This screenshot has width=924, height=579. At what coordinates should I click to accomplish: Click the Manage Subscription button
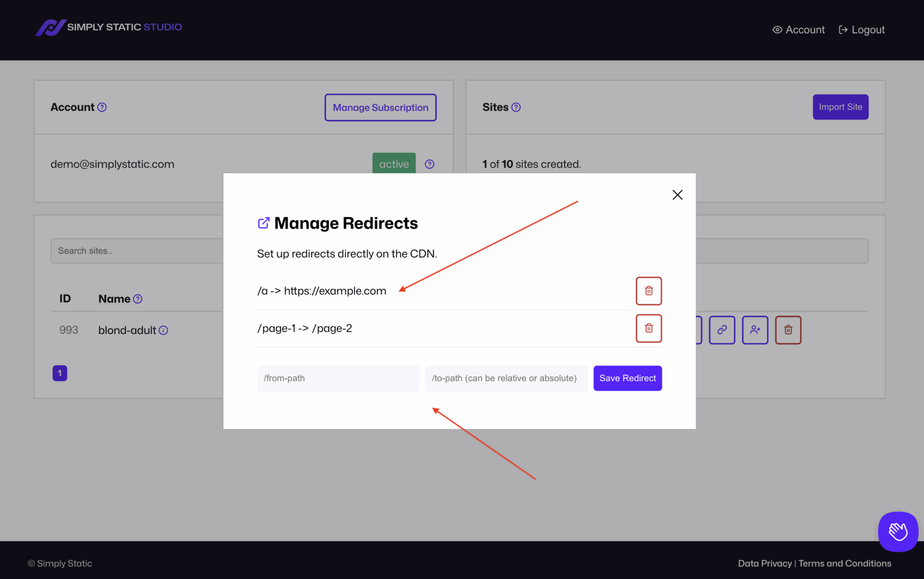click(380, 107)
